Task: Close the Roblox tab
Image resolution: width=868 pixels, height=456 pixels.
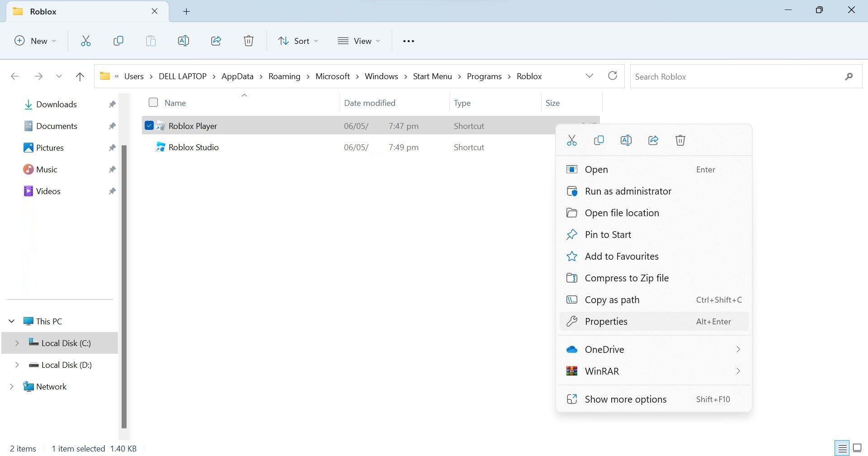Action: tap(155, 11)
